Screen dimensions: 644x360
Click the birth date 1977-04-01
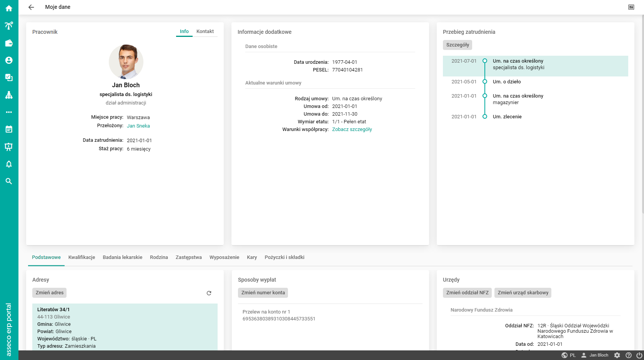344,62
